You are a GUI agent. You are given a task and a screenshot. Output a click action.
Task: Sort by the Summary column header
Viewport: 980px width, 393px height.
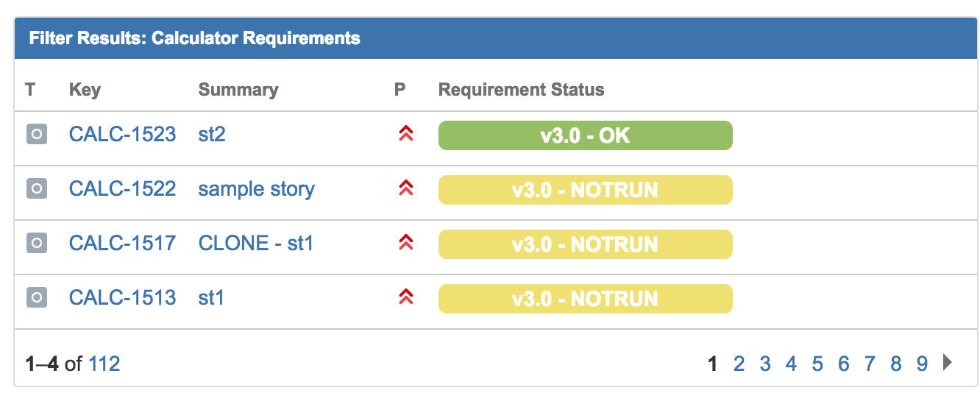click(x=238, y=90)
